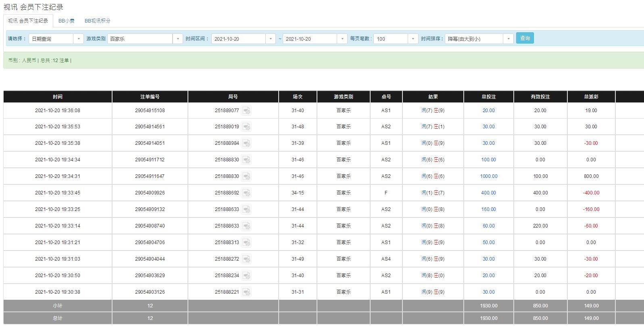Screen dimensions: 644x328
Task: Open total bet 50.00 link
Action: [x=488, y=242]
